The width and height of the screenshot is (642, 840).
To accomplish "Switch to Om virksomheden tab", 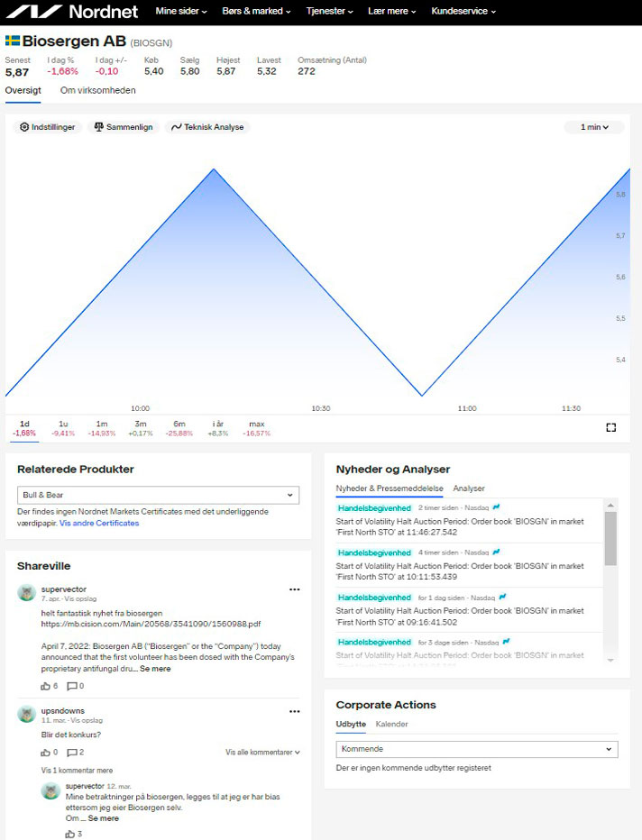I will (98, 90).
